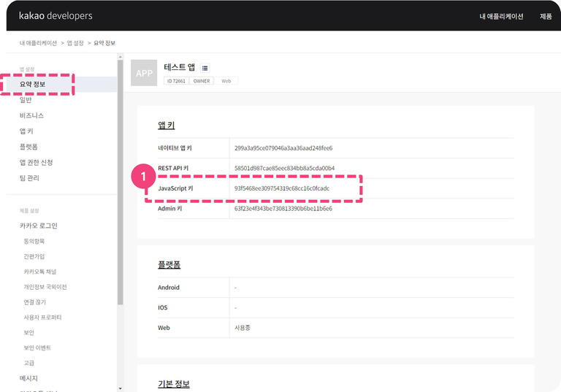
Task: Open 카카오 로그인 in the sidebar
Action: (38, 226)
